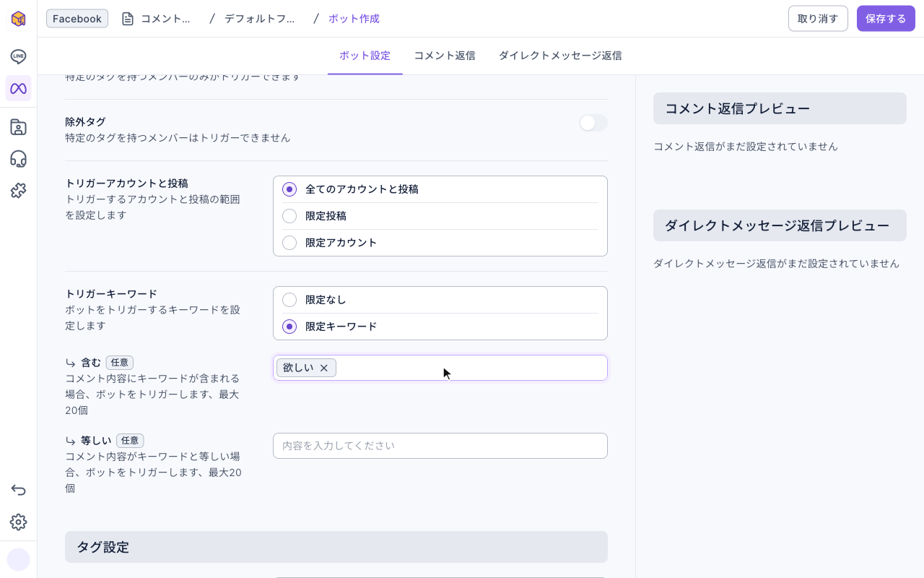The width and height of the screenshot is (924, 578).
Task: Switch to ダイレクトメッセージ返信 tab
Action: pos(560,56)
